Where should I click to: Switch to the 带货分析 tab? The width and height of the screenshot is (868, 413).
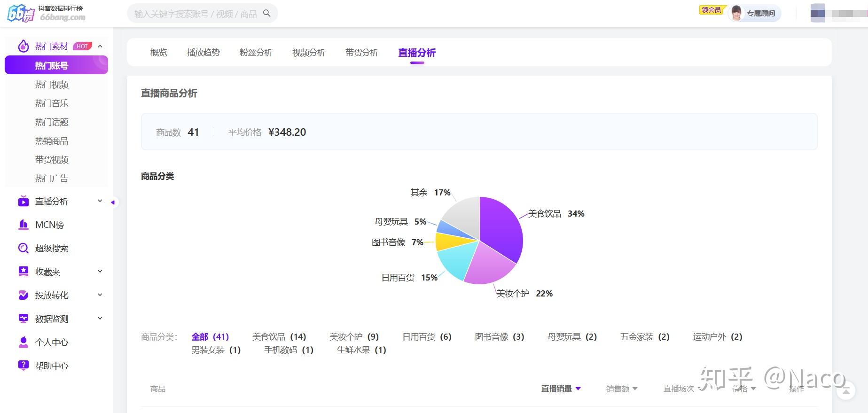click(362, 53)
